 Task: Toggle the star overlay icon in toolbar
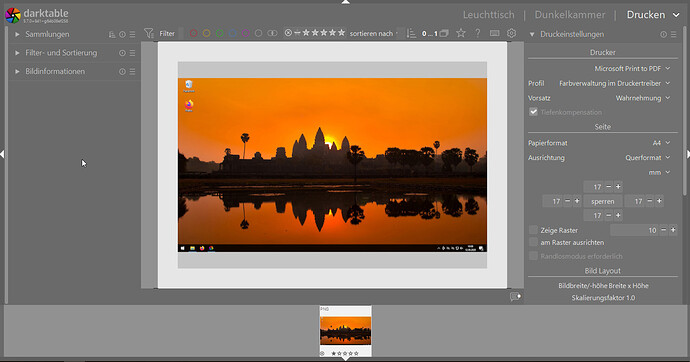(461, 33)
